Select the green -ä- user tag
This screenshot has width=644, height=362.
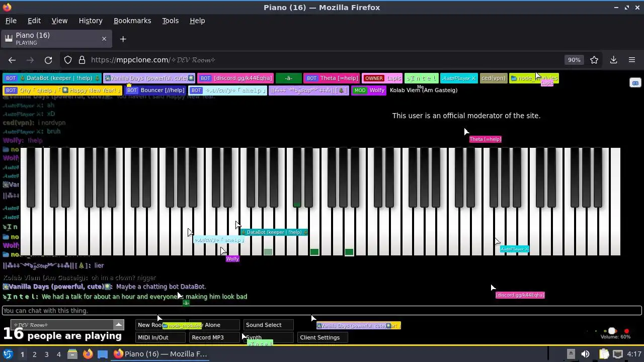(288, 78)
